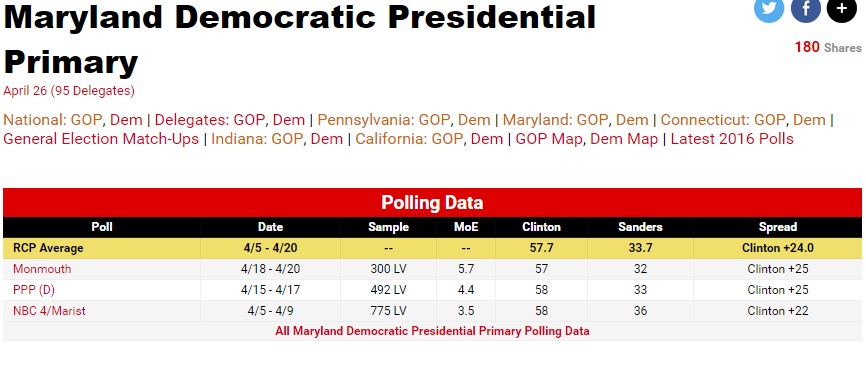This screenshot has width=866, height=372.
Task: Open General Election Match-Ups page
Action: tap(101, 139)
